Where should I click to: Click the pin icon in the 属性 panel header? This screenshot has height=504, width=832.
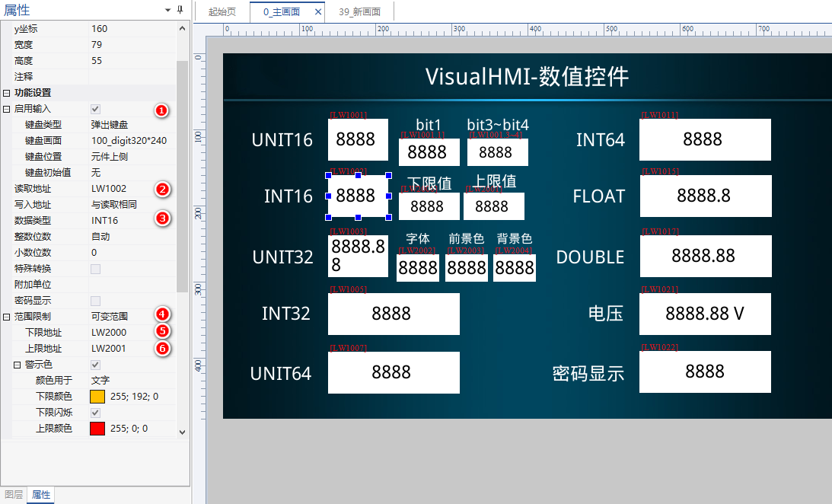[180, 10]
